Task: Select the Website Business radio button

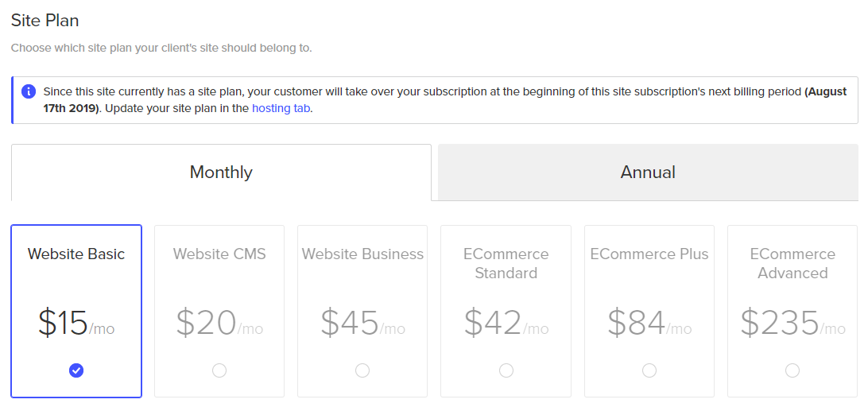Action: 362,370
